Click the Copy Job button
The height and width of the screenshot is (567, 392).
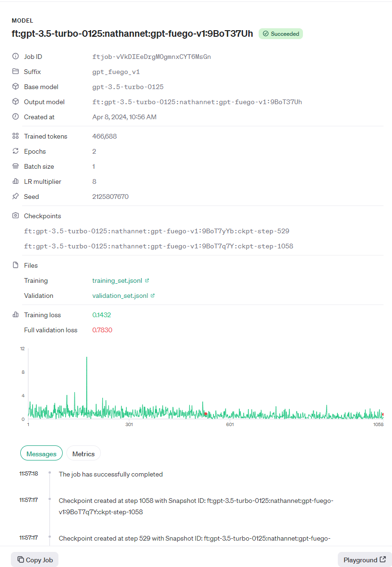point(35,559)
